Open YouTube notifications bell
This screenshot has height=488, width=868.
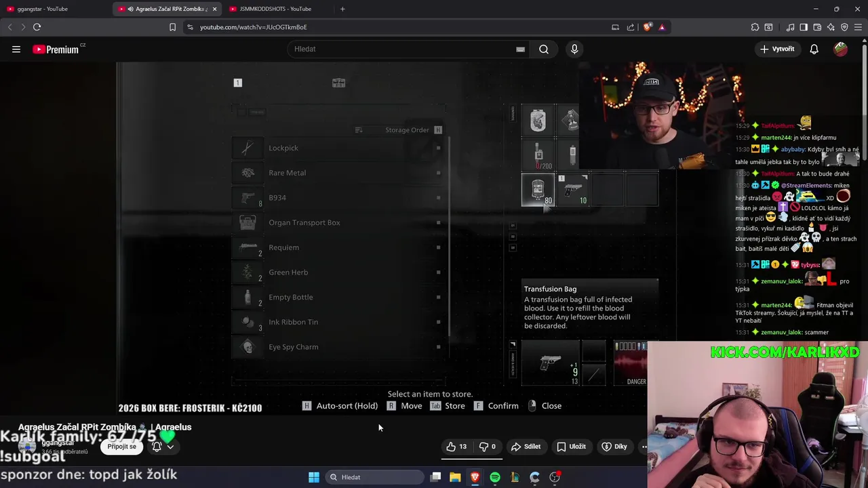tap(814, 49)
